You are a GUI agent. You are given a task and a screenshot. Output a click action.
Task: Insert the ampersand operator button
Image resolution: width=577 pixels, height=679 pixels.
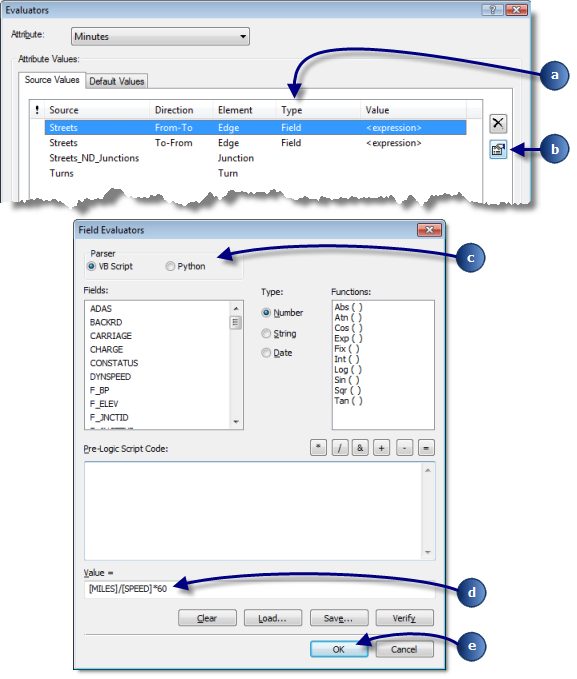360,448
